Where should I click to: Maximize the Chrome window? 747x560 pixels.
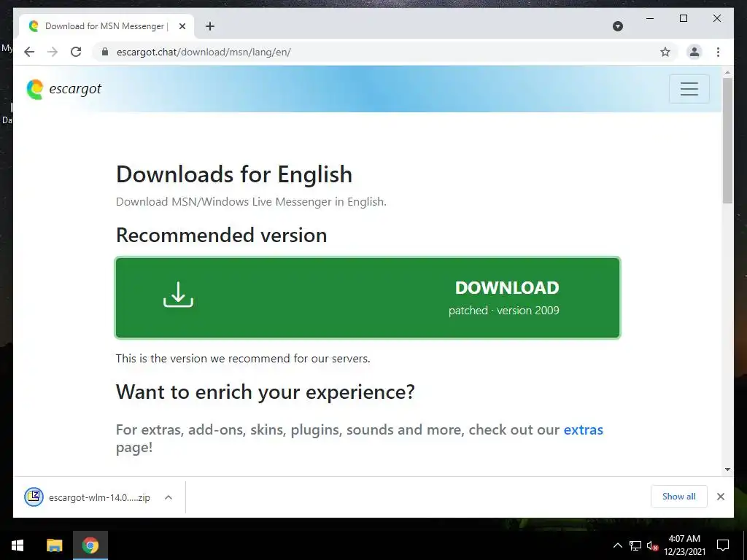coord(683,18)
